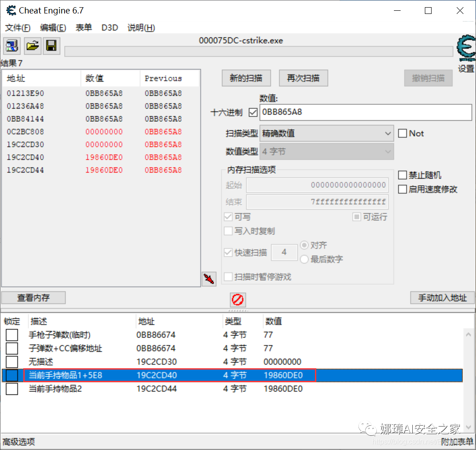Viewport: 476px width, 450px height.
Task: Select result address 0BB84144
Action: point(25,119)
